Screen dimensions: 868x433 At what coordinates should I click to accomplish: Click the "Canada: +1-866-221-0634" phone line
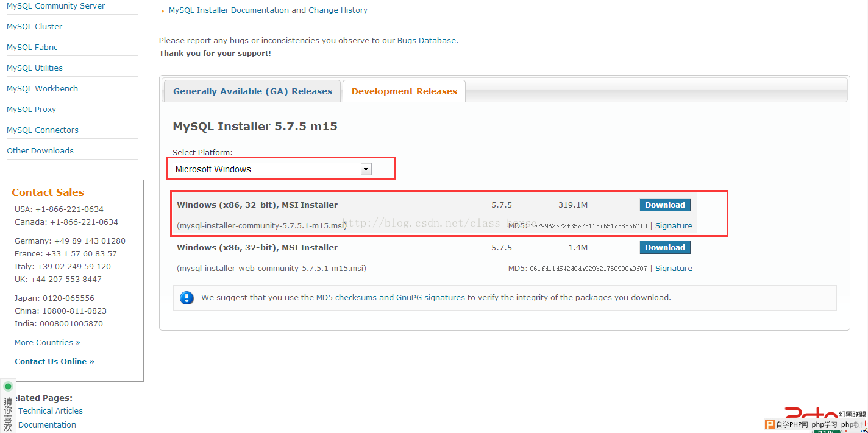click(x=66, y=222)
